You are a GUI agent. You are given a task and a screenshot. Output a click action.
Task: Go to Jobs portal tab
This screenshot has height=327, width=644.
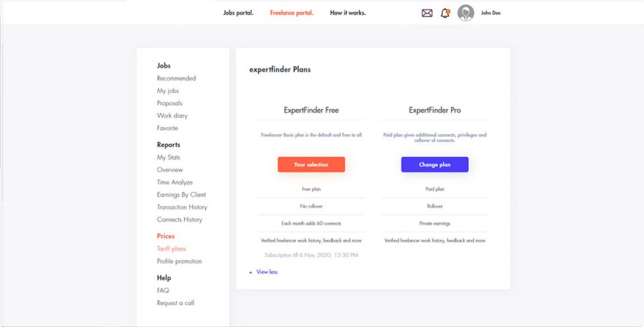238,13
